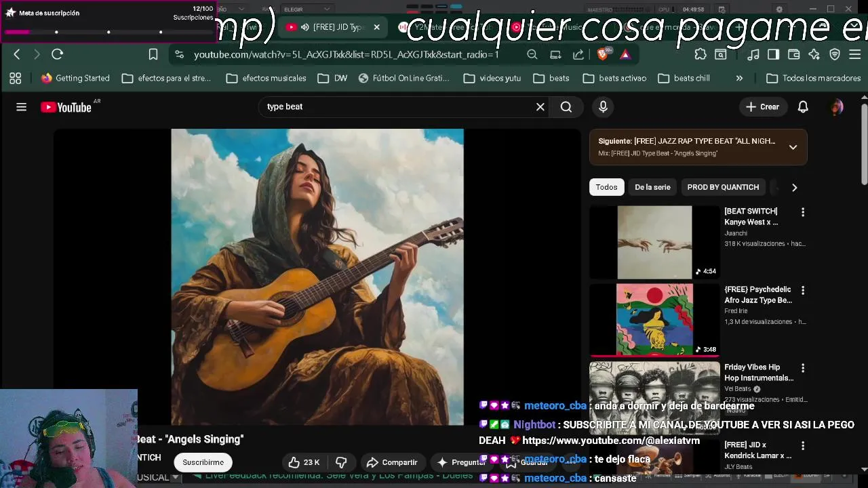Open the browser extensions puzzle icon
This screenshot has height=488, width=868.
tap(701, 54)
